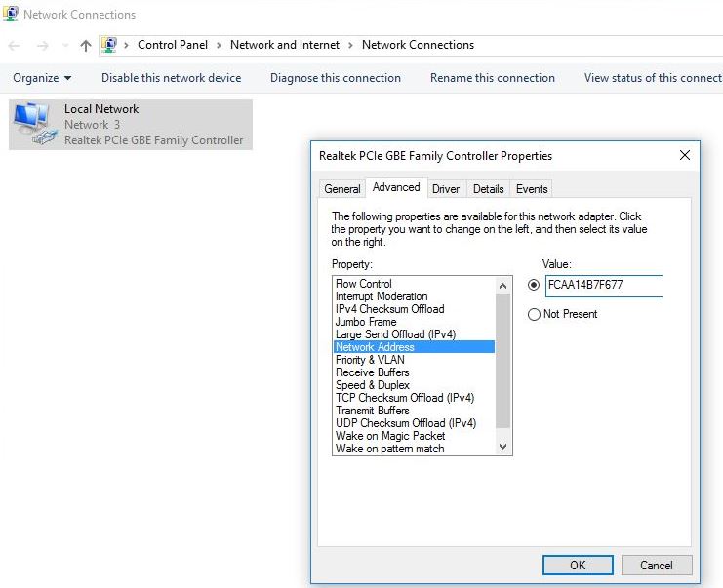Click the Forward arrow navigation button
The width and height of the screenshot is (723, 588).
click(42, 45)
